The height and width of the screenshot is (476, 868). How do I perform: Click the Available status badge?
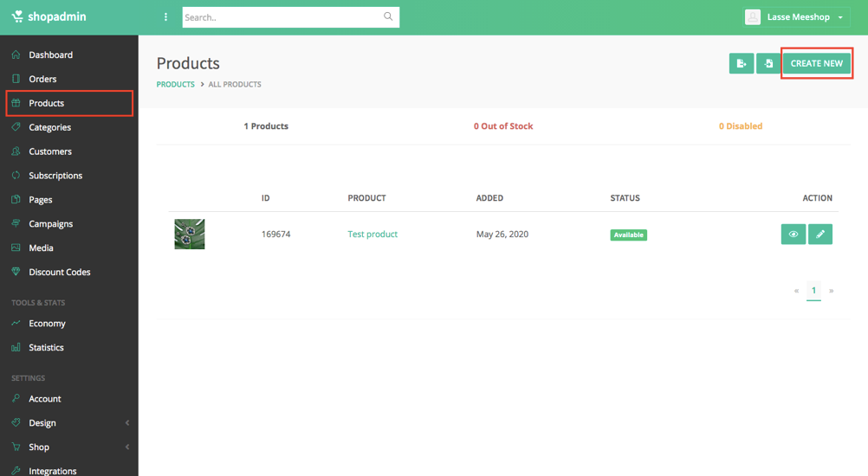pos(629,235)
